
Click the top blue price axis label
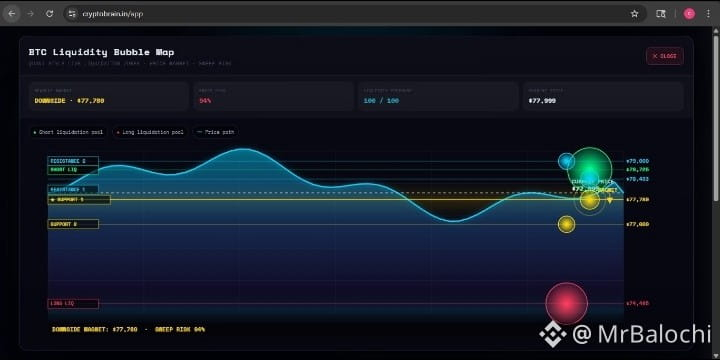(637, 161)
